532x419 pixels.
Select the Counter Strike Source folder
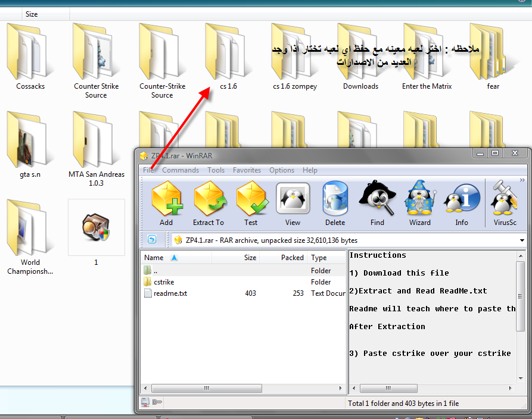(x=97, y=61)
